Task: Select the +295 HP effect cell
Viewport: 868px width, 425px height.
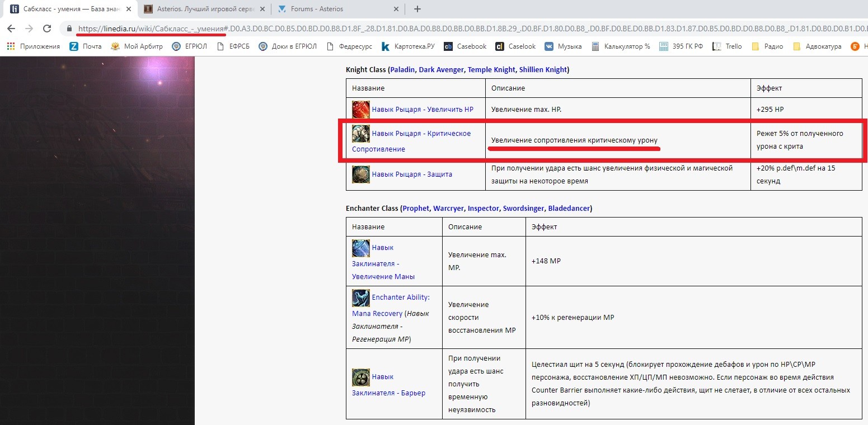Action: [806, 110]
